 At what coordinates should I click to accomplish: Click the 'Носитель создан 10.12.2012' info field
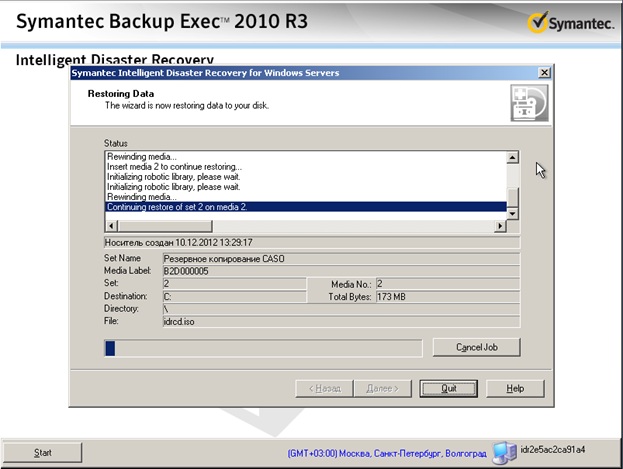pyautogui.click(x=312, y=242)
